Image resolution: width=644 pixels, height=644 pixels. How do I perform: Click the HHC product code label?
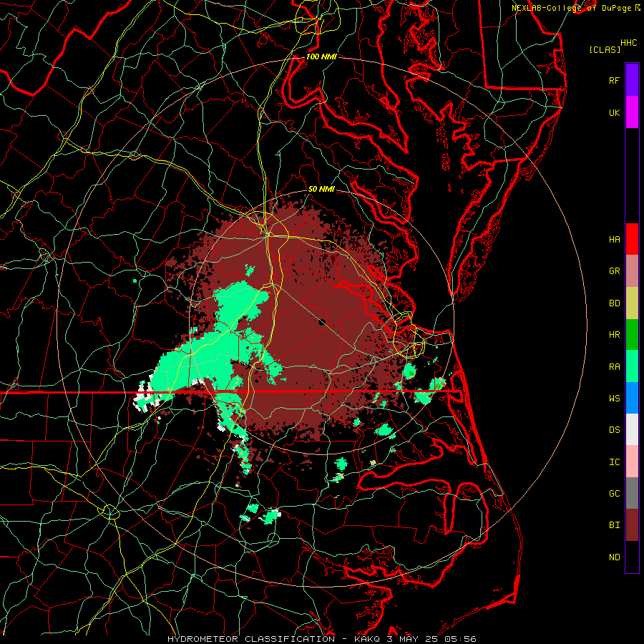click(629, 43)
